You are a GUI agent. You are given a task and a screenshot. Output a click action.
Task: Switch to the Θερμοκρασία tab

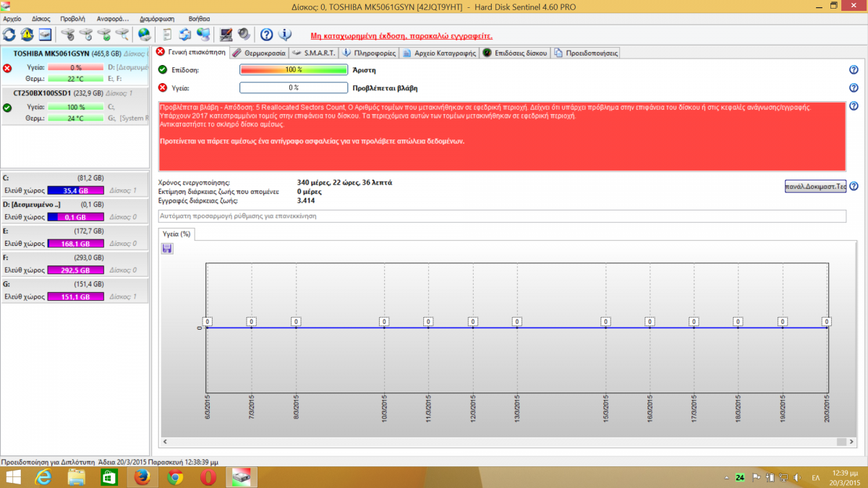tap(260, 53)
